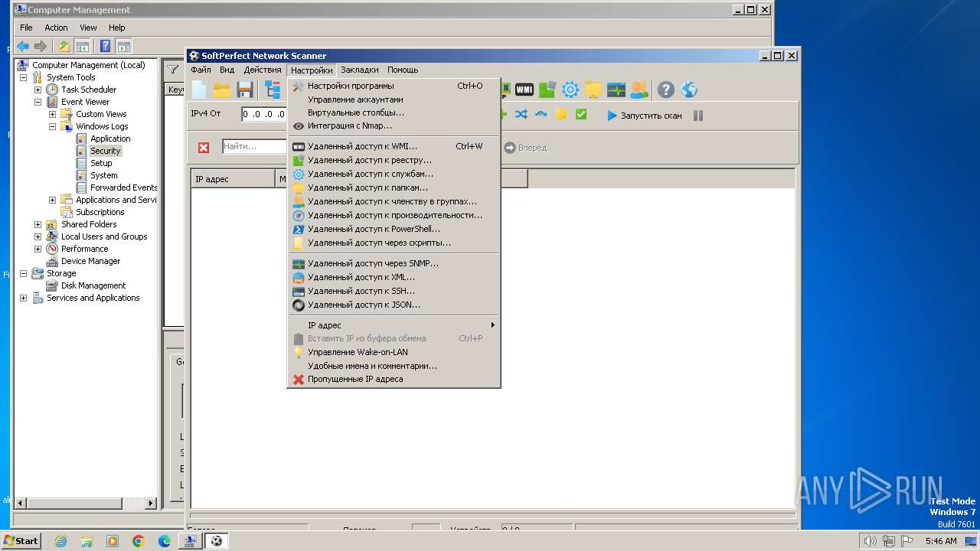
Task: Click the Back arrow in Computer Management toolbar
Action: tap(23, 46)
